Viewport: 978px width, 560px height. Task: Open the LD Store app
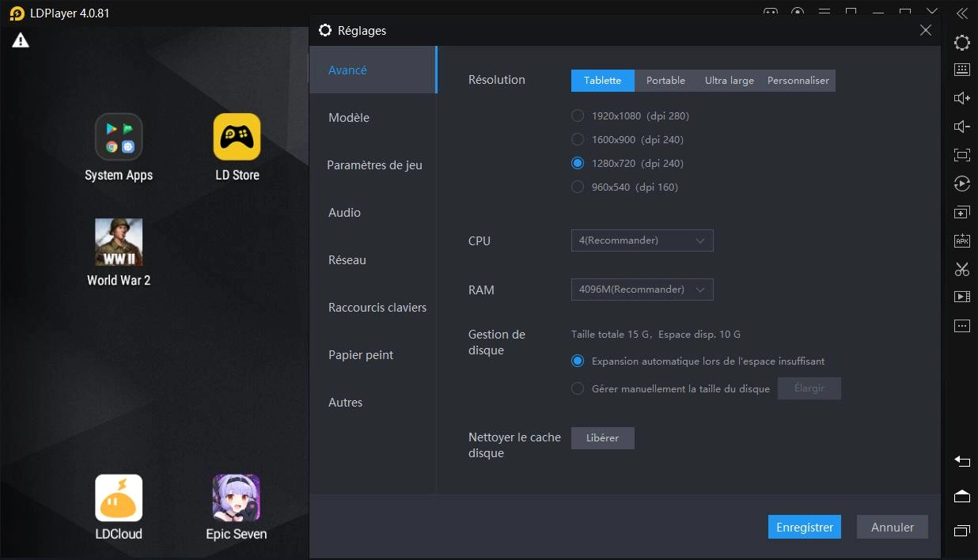[x=237, y=137]
